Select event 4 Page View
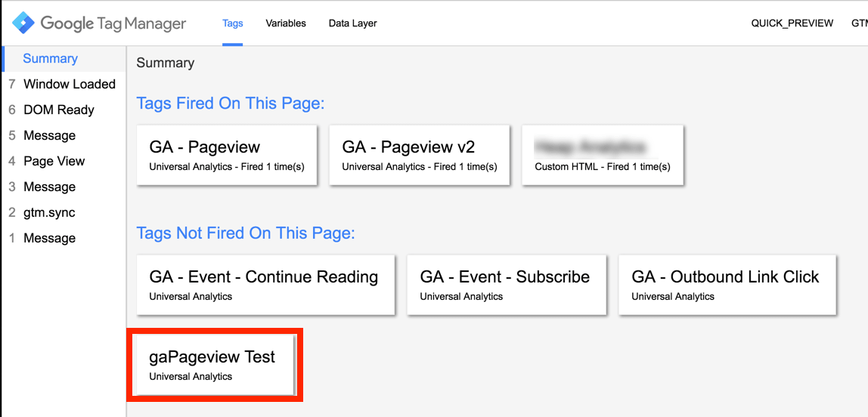This screenshot has width=868, height=417. [x=64, y=162]
